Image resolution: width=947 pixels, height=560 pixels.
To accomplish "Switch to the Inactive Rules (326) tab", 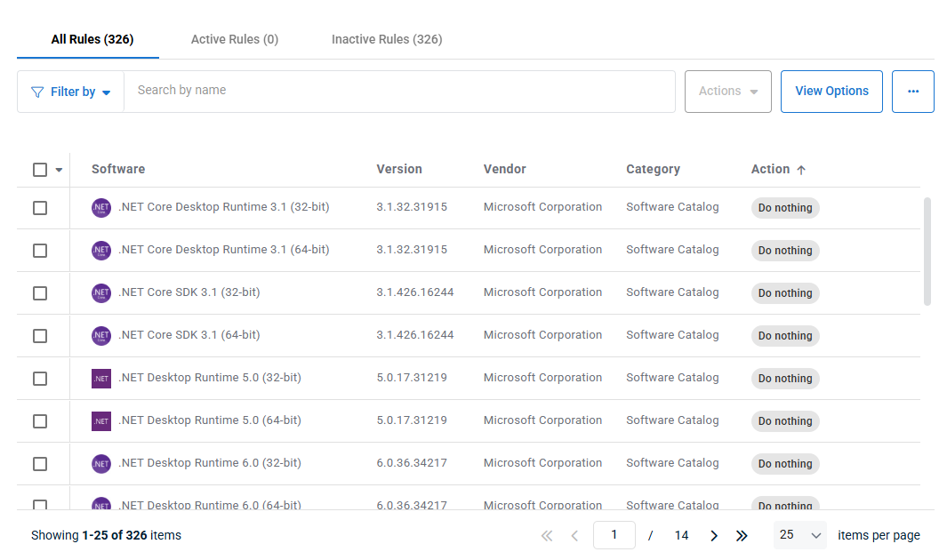I will coord(387,39).
